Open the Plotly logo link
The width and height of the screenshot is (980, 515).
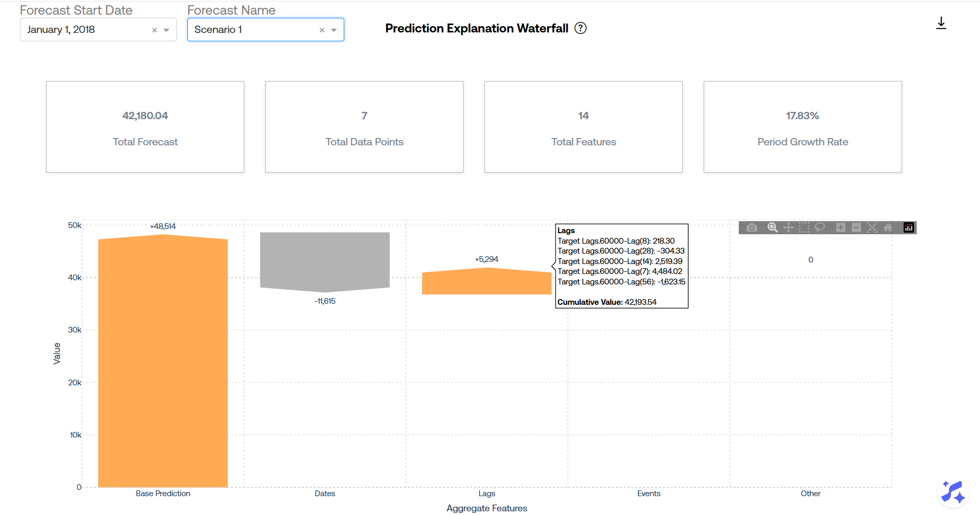click(x=909, y=227)
